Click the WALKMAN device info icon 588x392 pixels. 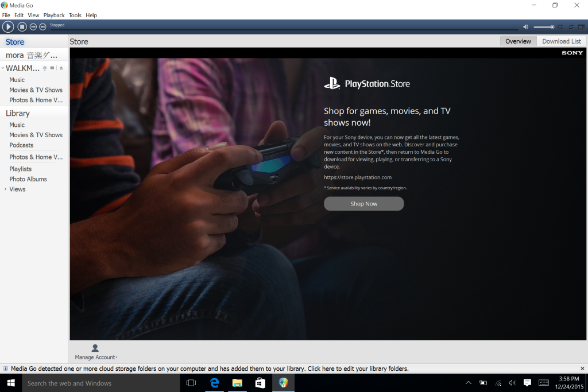coord(45,68)
